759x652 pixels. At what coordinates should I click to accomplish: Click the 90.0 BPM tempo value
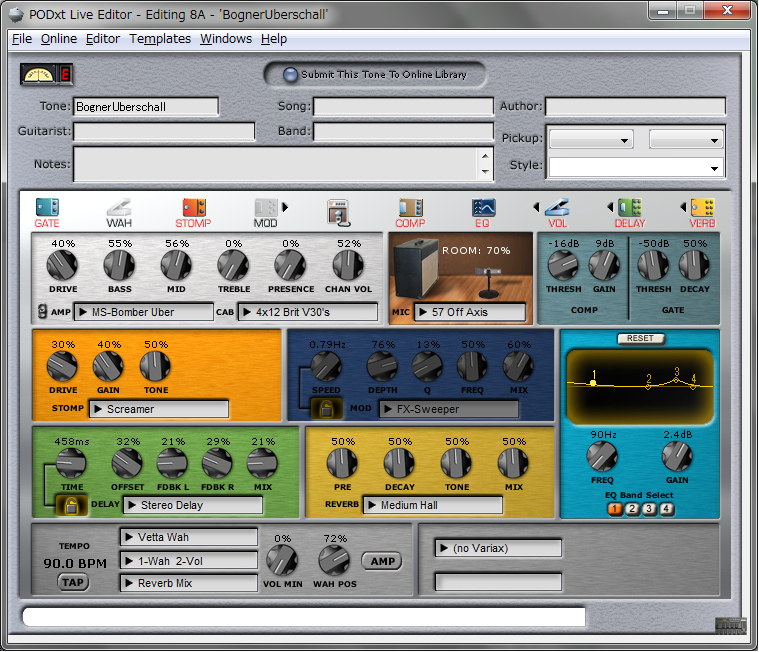pos(75,563)
